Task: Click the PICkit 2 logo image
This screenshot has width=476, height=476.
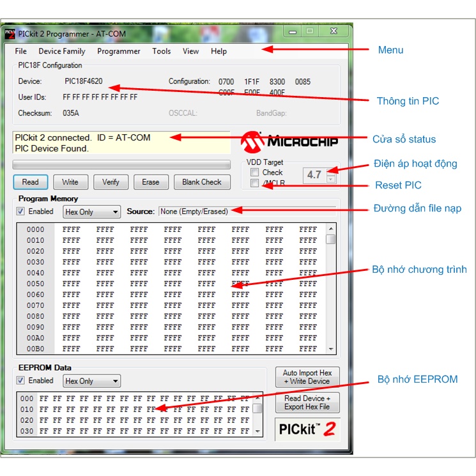Action: point(307,429)
